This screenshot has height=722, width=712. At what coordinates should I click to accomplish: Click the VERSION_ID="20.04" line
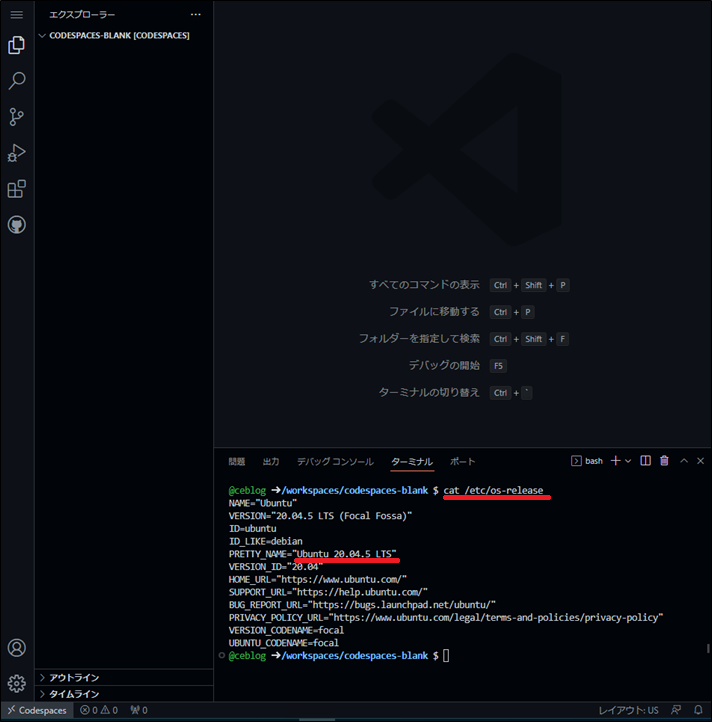276,566
